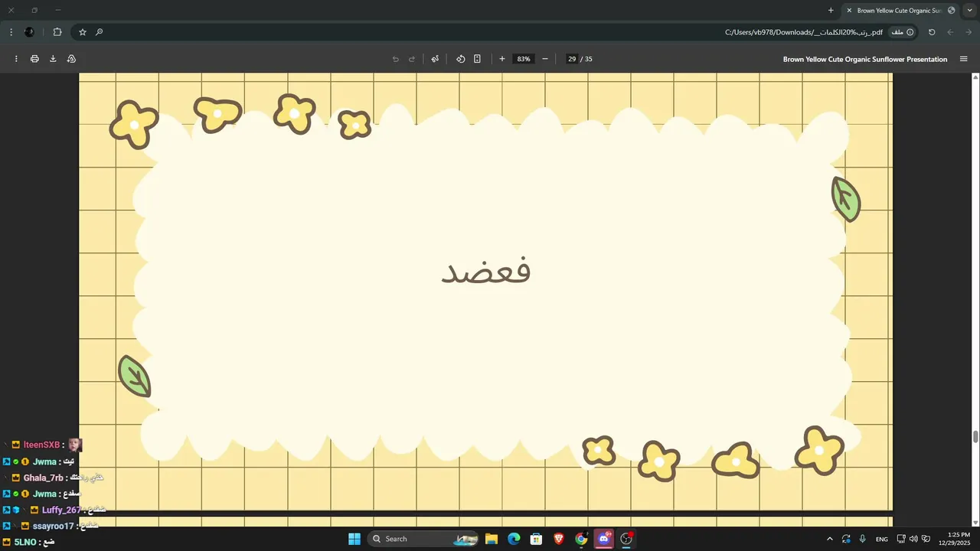
Task: Open Brave browser from taskbar
Action: pos(559,539)
